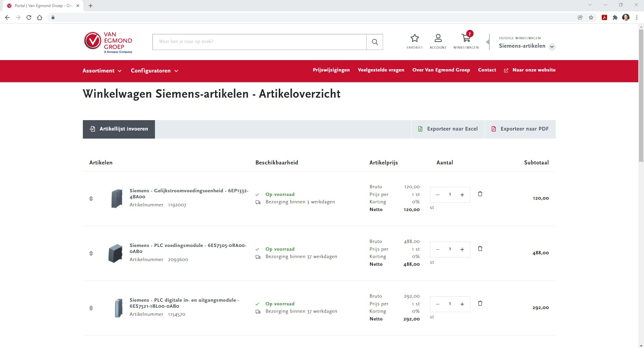Open thumbnail of PLC digitale in- en uitgangsmodule

(118, 308)
